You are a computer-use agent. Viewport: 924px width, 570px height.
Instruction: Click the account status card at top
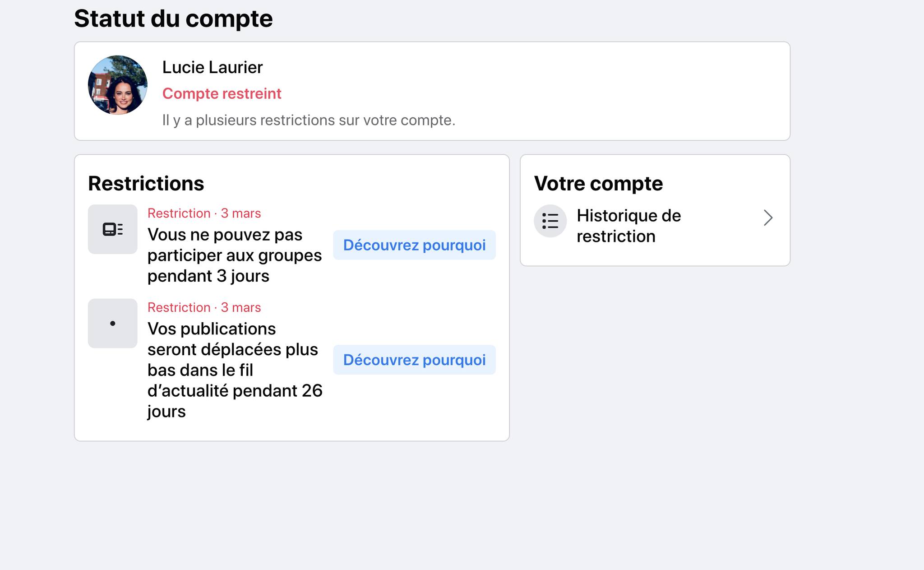click(432, 91)
